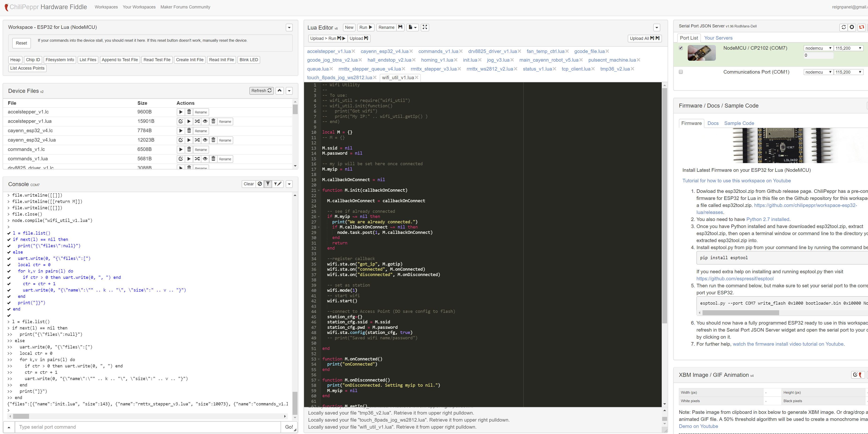Screen dimensions: 868x434
Task: Click the Upload All button
Action: (645, 38)
